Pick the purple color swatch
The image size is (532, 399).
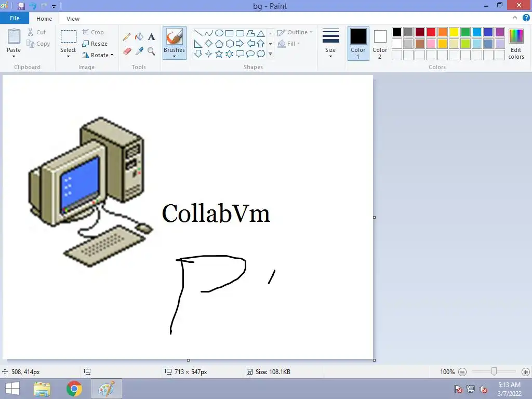[500, 32]
